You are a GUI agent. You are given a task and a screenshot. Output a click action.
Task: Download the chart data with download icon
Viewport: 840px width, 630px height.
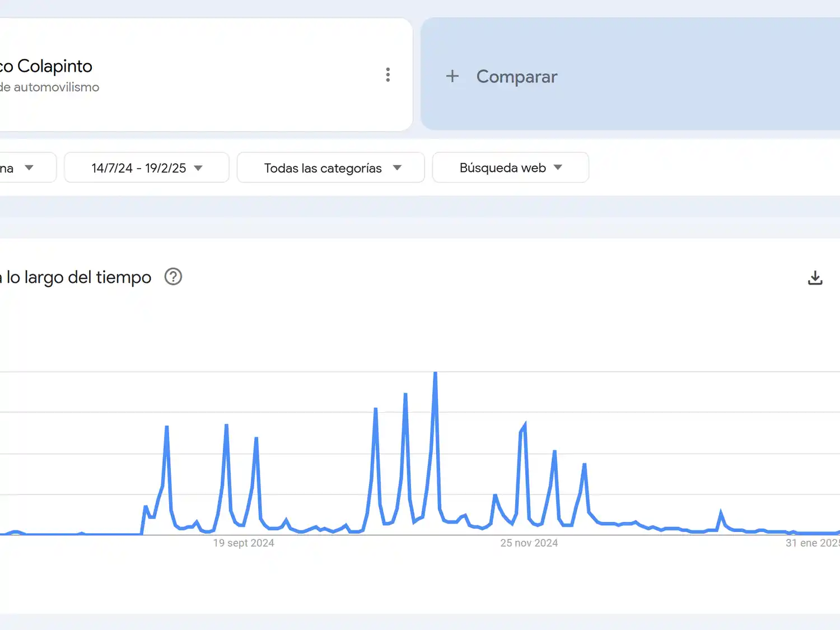(815, 278)
